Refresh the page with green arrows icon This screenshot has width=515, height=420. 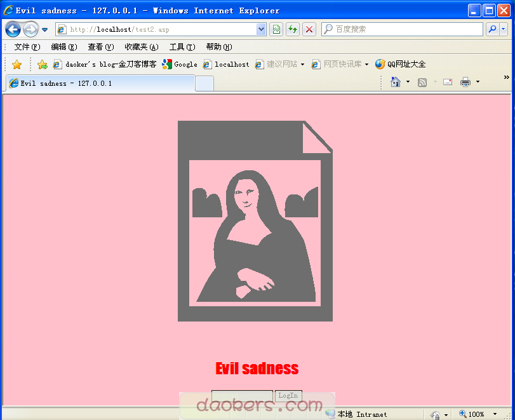[x=292, y=29]
